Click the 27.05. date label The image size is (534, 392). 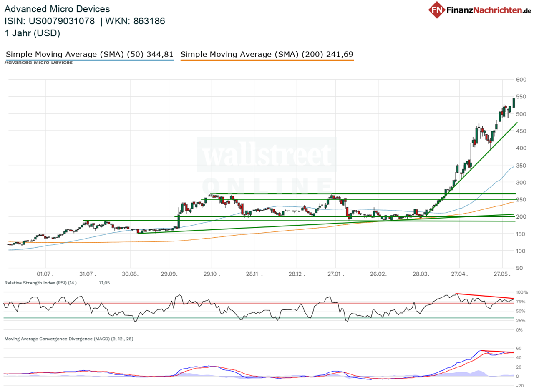point(502,274)
